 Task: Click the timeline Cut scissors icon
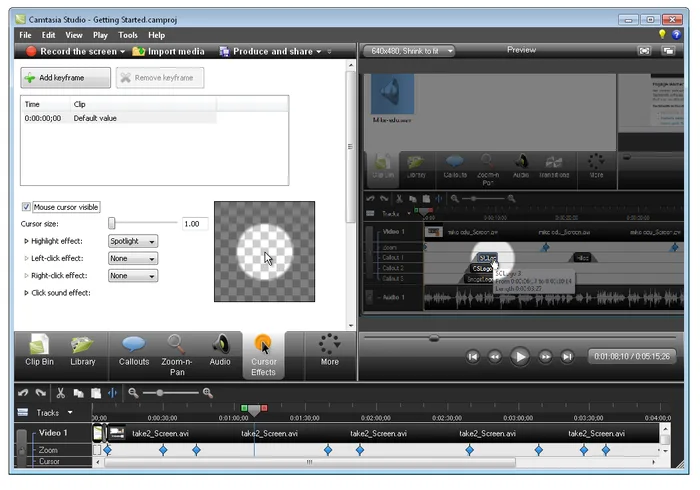coord(61,393)
